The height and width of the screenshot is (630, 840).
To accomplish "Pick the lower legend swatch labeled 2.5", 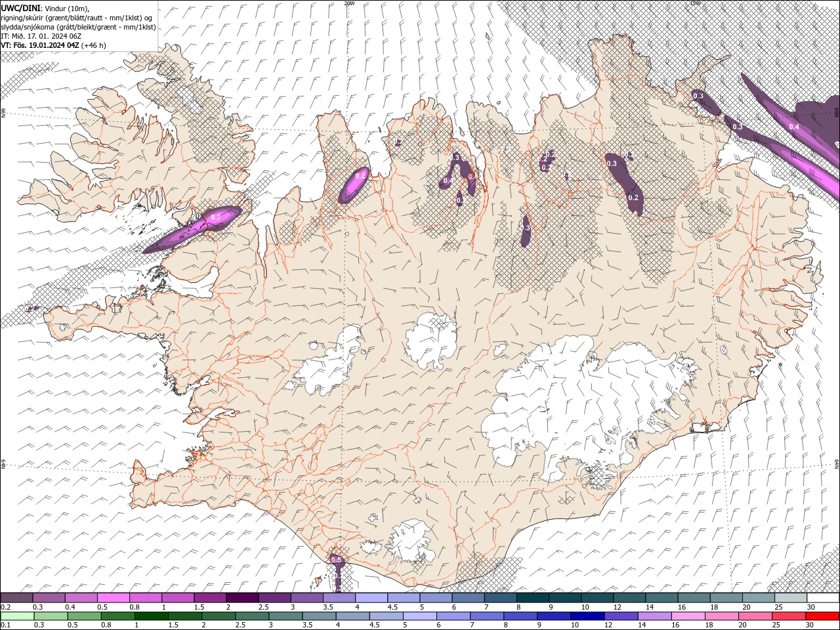I will 251,616.
